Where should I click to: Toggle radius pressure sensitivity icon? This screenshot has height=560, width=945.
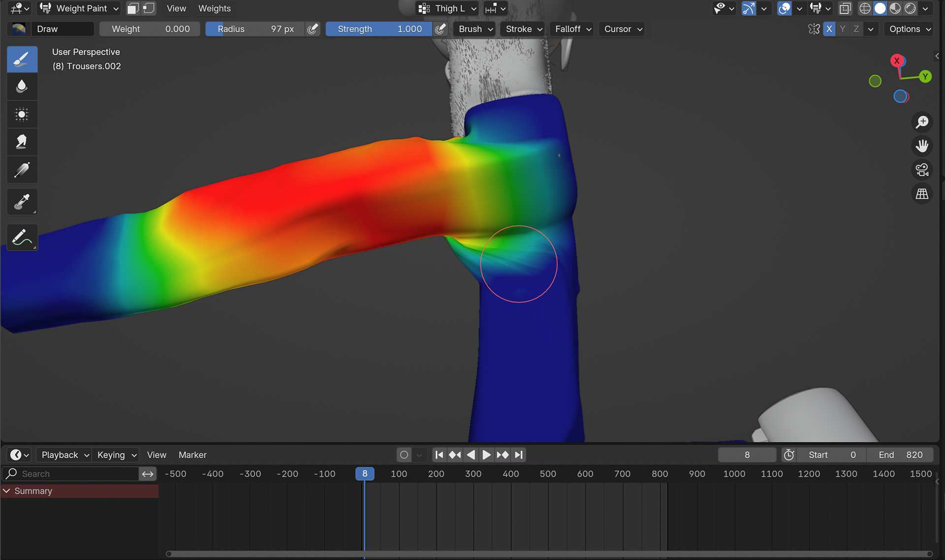313,29
